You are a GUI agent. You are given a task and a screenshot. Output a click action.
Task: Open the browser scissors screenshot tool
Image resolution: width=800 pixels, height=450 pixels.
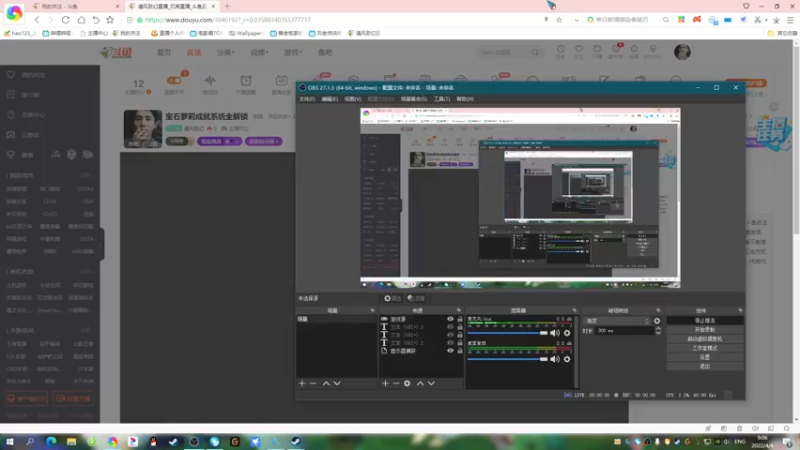tap(758, 20)
